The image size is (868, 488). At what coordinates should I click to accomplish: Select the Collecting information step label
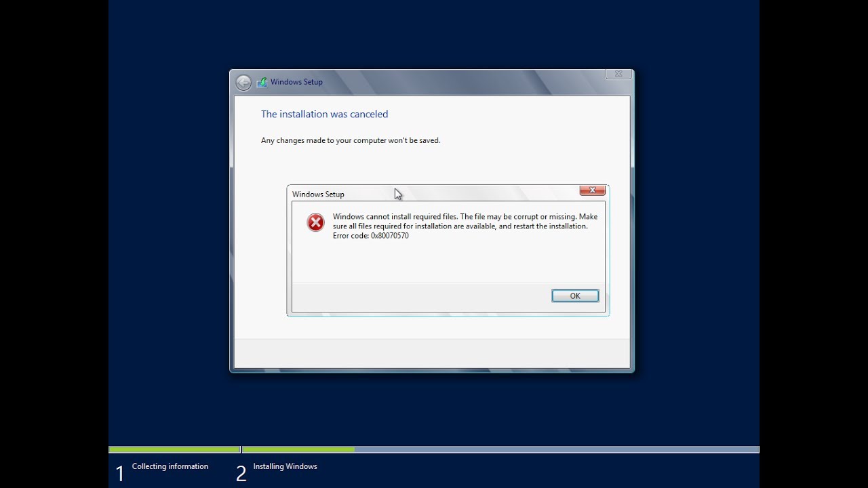tap(170, 466)
